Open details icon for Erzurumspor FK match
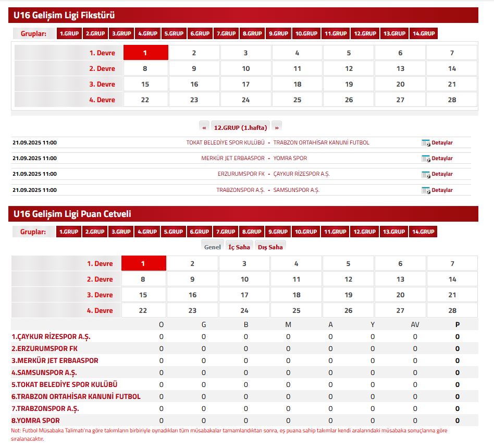The image size is (494, 448). coord(426,174)
